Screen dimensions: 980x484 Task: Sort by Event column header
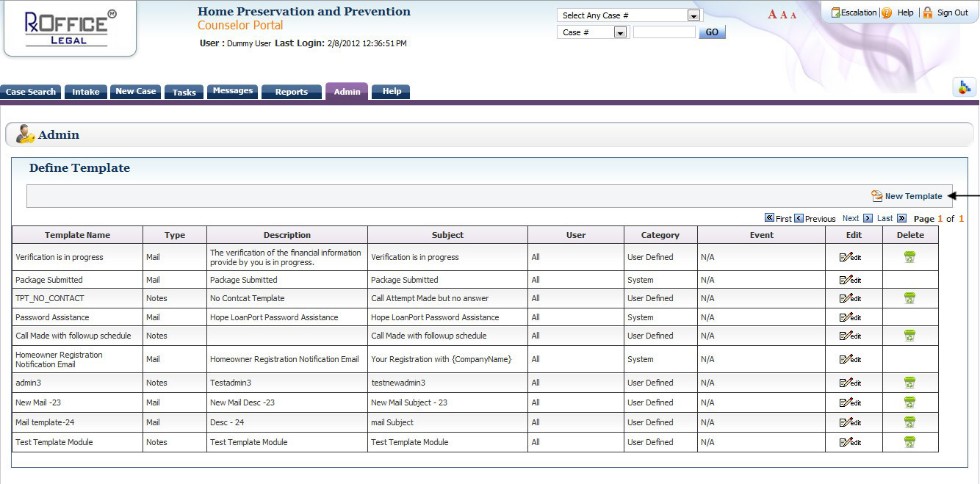point(762,235)
